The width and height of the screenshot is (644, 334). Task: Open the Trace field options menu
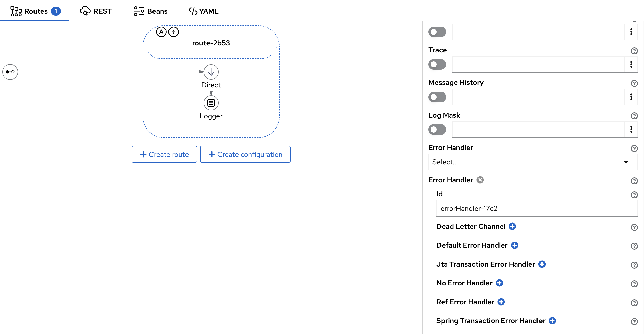pyautogui.click(x=631, y=64)
